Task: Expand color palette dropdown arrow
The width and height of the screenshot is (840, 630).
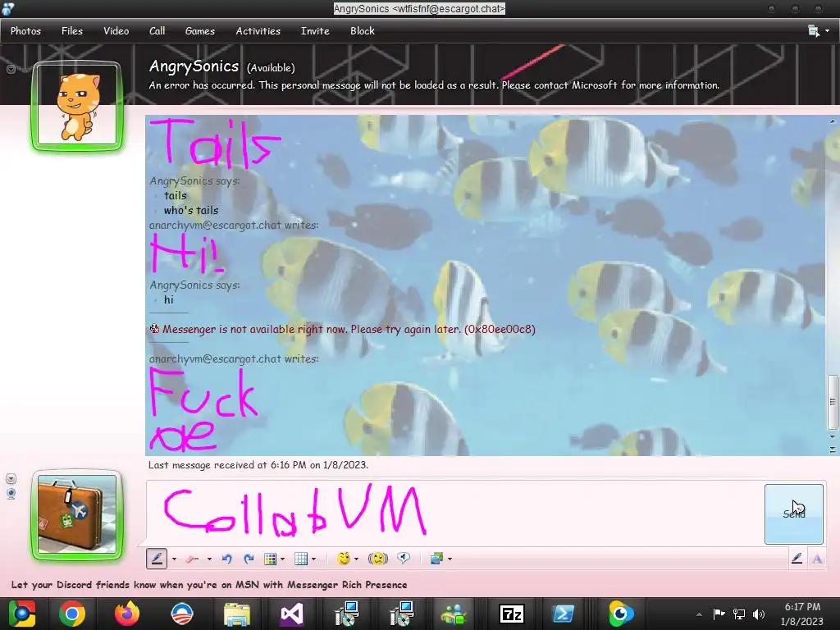Action: tap(283, 559)
